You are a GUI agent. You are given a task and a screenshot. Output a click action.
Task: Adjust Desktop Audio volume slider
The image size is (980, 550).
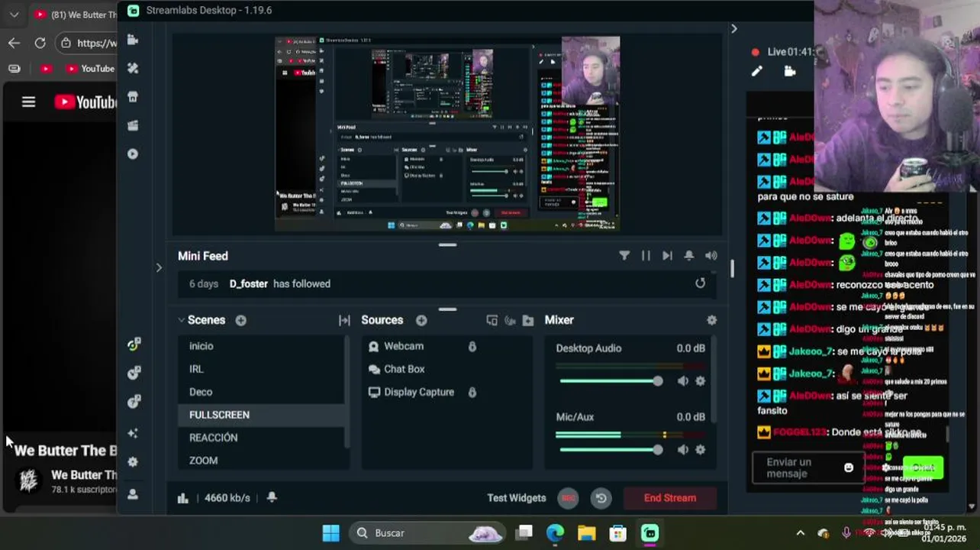coord(611,381)
